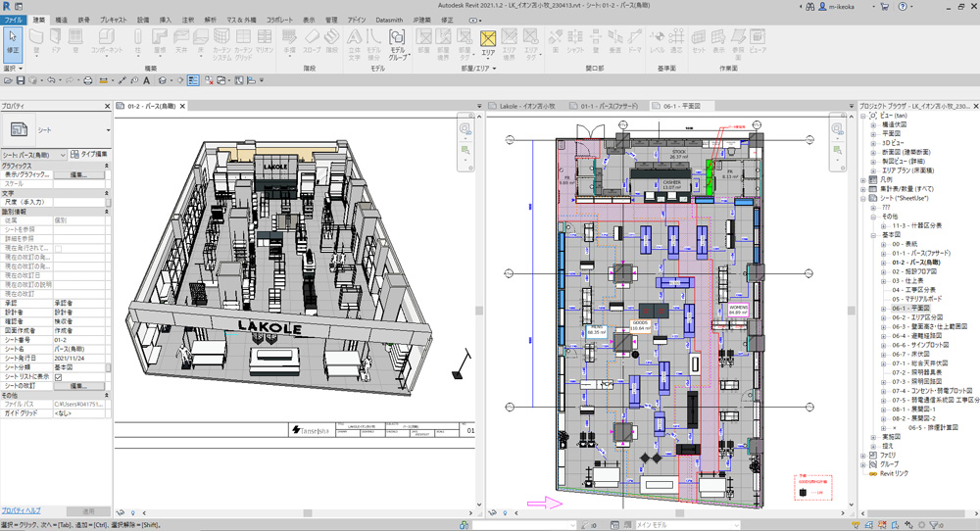The height and width of the screenshot is (531, 980).
Task: Open sheet 06-2 - エリア区分図 in browser
Action: [917, 317]
